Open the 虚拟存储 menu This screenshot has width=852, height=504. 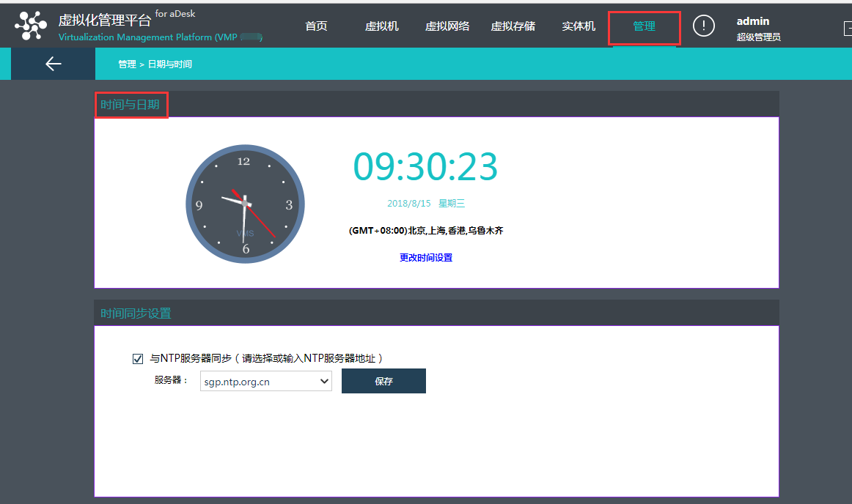pos(513,26)
